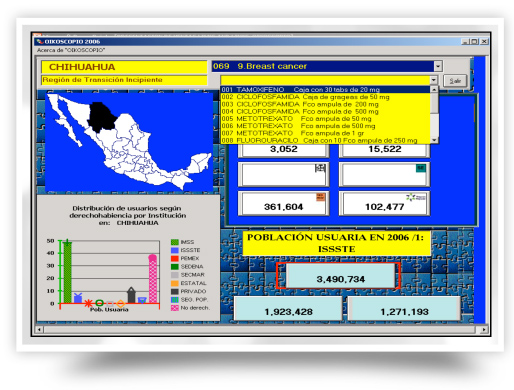
Task: Select 008 FLUOROURACILO from the list
Action: tap(326, 140)
